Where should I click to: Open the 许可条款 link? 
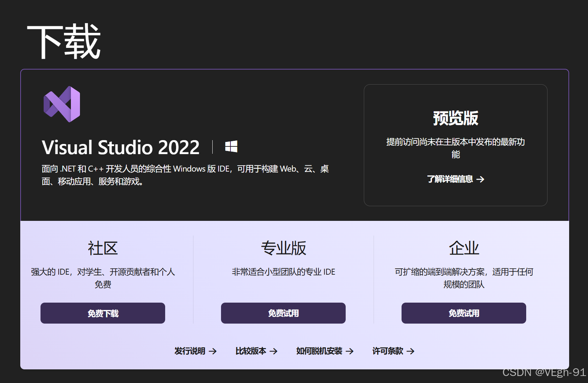tap(394, 351)
